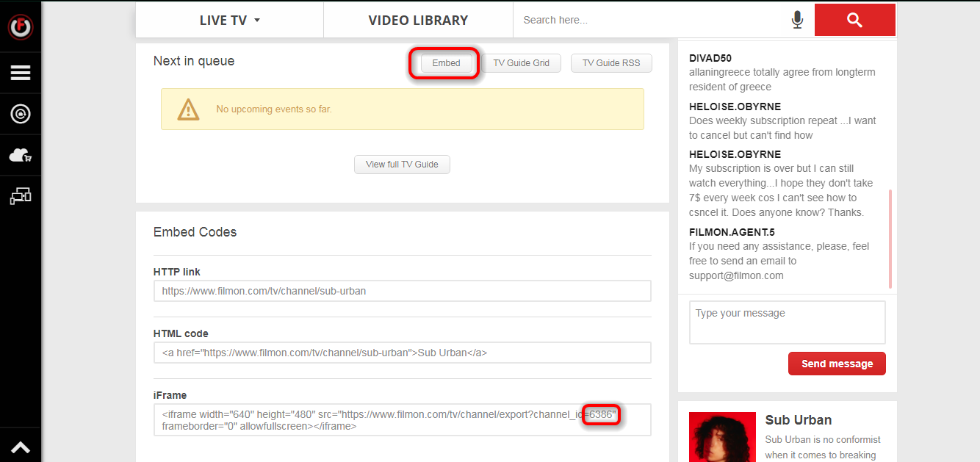Viewport: 980px width, 462px height.
Task: Click the circular at-sign icon in the sidebar
Action: 20,114
